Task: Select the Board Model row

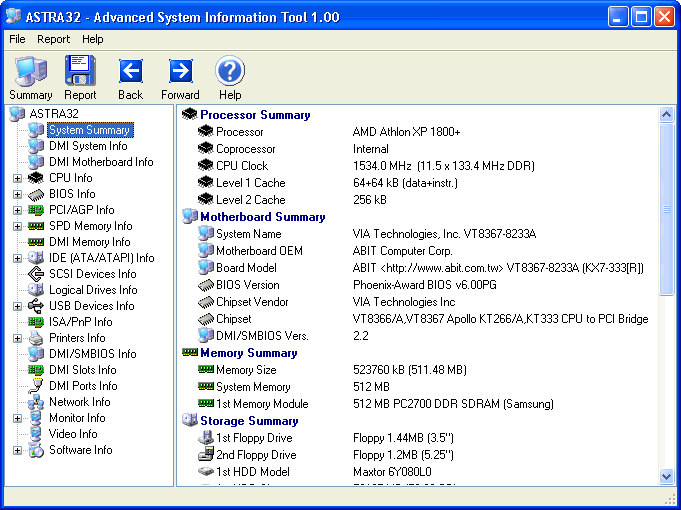Action: pos(246,268)
